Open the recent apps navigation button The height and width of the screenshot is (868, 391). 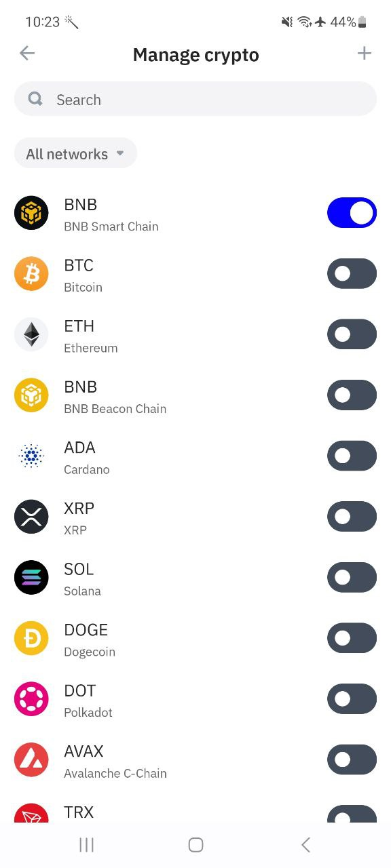tap(86, 844)
